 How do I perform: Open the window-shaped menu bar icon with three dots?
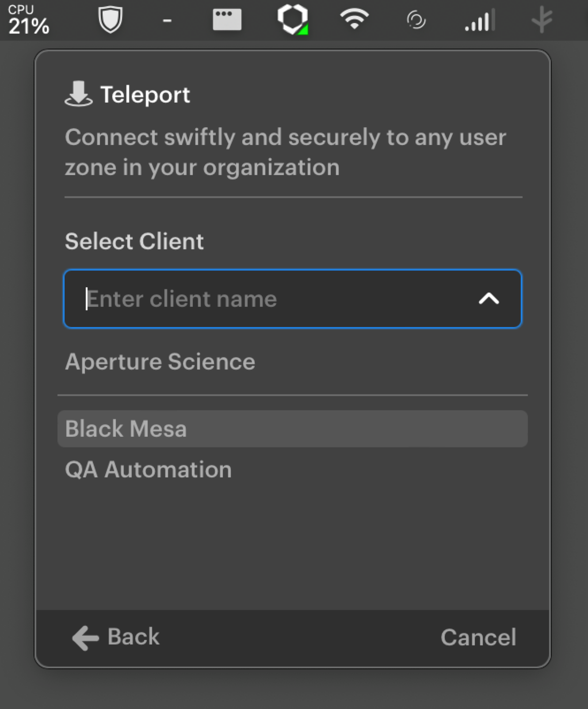pos(227,20)
